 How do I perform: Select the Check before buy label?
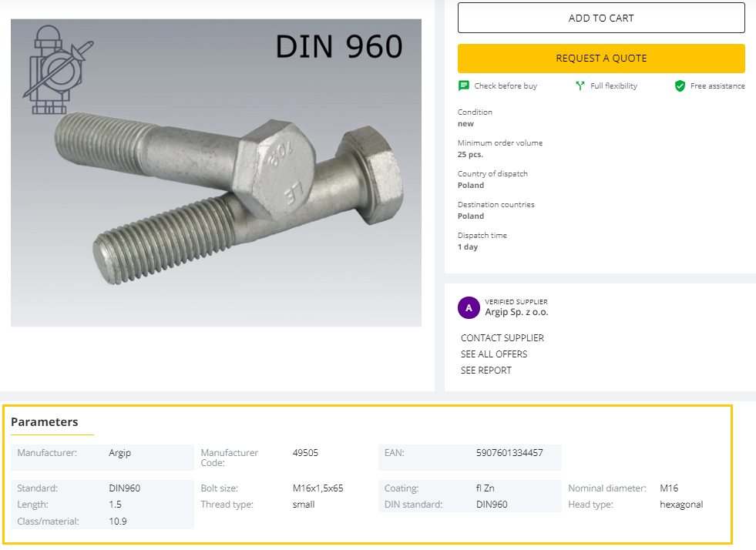(506, 86)
